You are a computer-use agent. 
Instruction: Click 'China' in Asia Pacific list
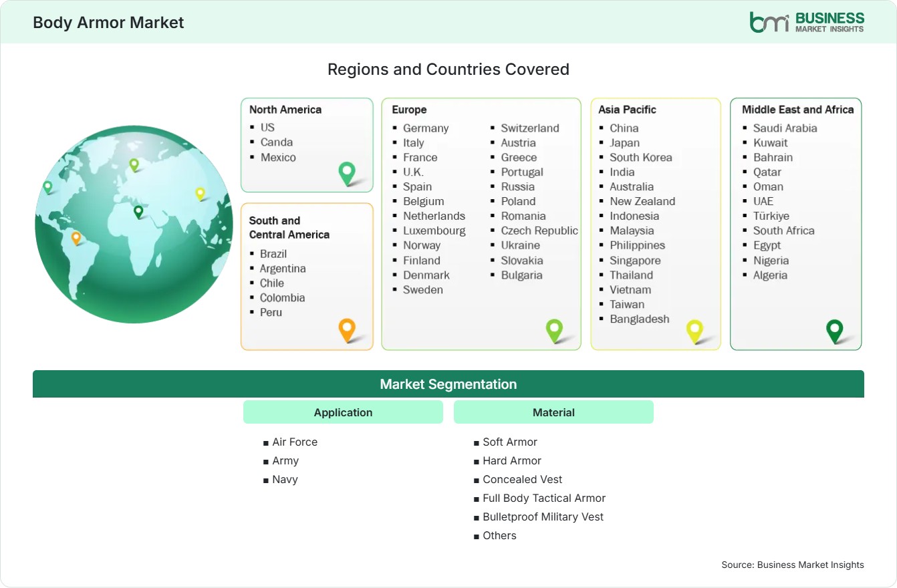pos(624,128)
